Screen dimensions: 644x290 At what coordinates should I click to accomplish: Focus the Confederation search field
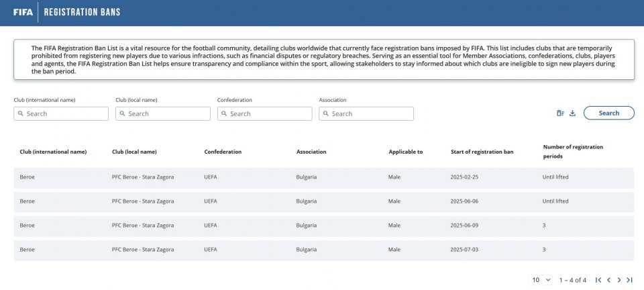264,113
